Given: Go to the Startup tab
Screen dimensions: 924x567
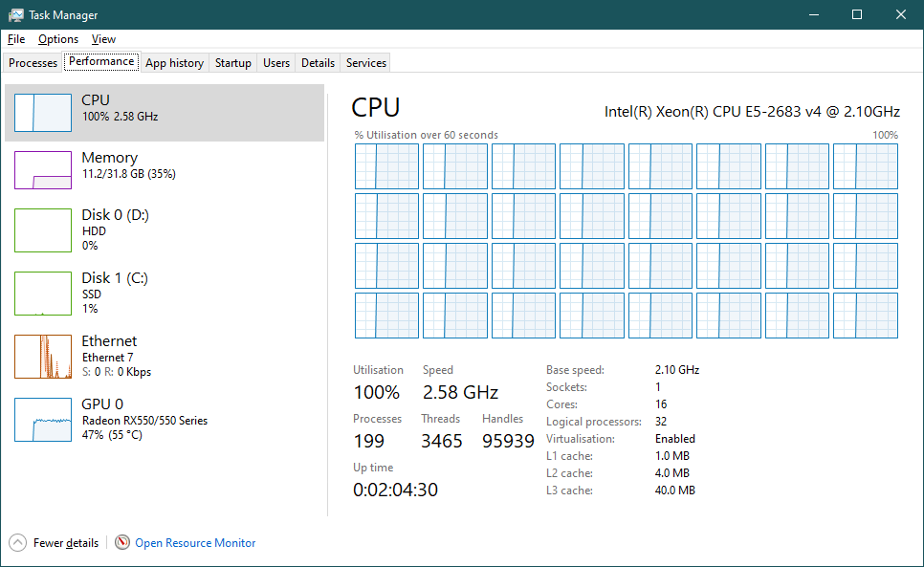Looking at the screenshot, I should point(233,63).
